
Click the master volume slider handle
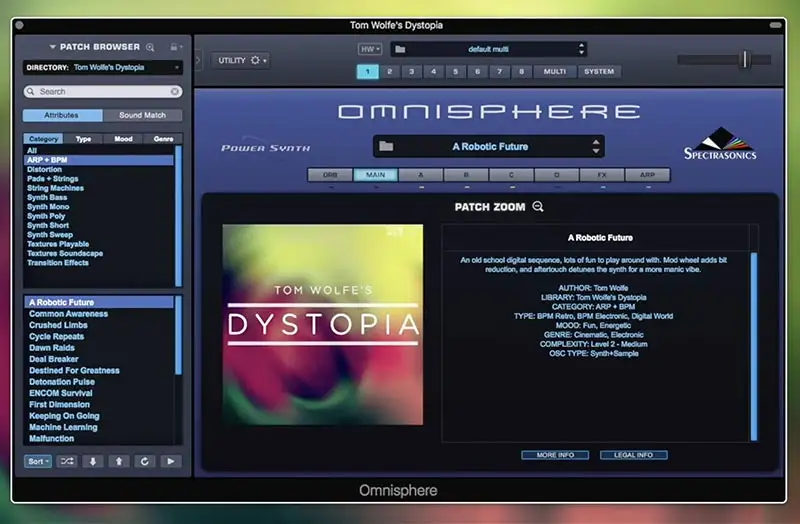tap(745, 59)
